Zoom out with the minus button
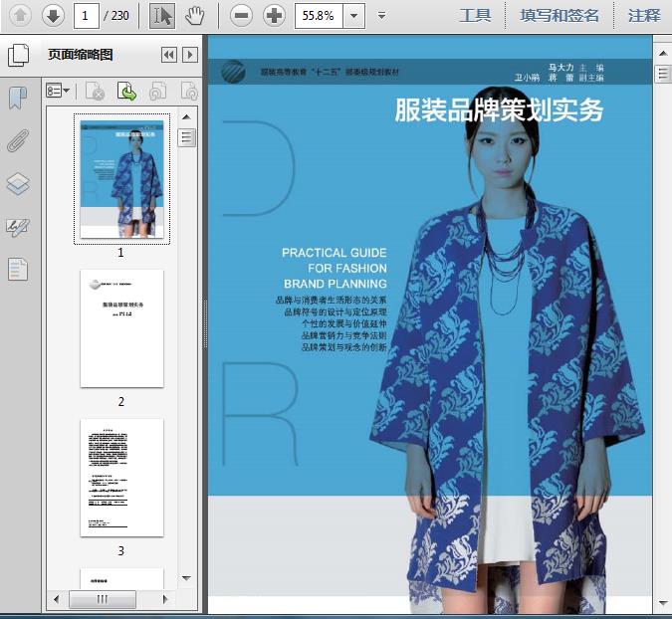This screenshot has height=619, width=672. click(241, 16)
